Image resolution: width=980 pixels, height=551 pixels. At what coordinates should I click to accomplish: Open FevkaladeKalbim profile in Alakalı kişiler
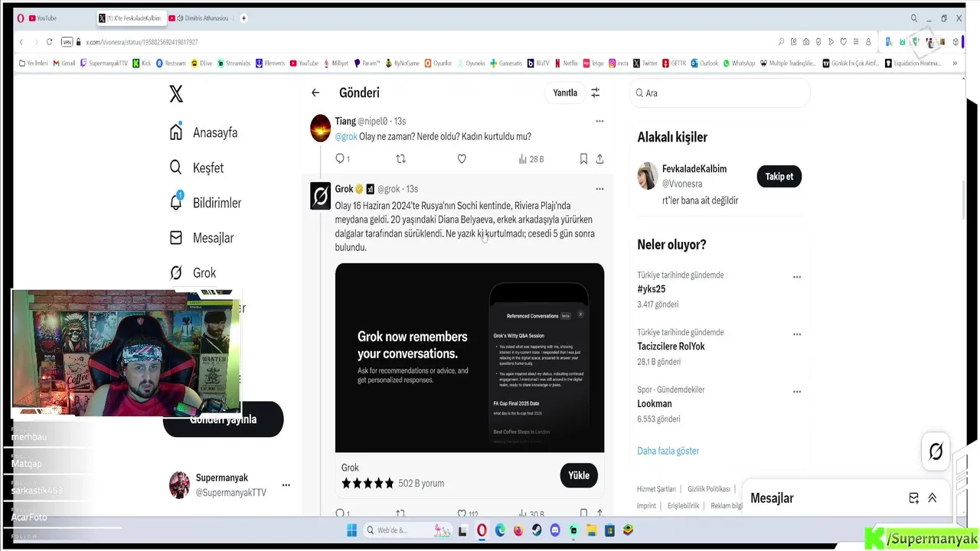pos(694,168)
